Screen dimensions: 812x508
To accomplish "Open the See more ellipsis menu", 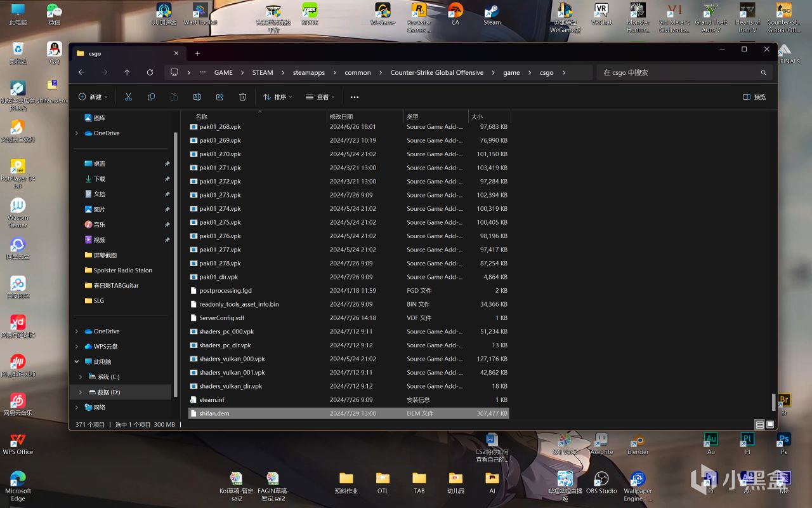I will pyautogui.click(x=355, y=97).
